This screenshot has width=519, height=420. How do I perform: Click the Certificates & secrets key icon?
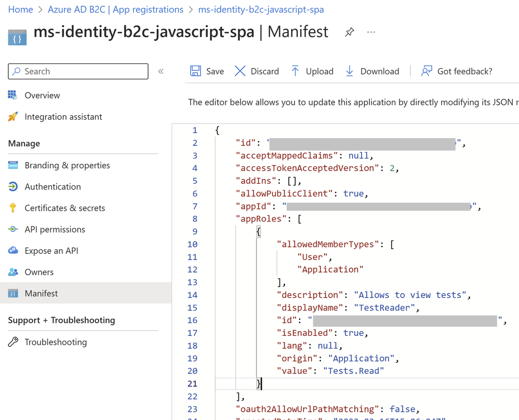13,208
